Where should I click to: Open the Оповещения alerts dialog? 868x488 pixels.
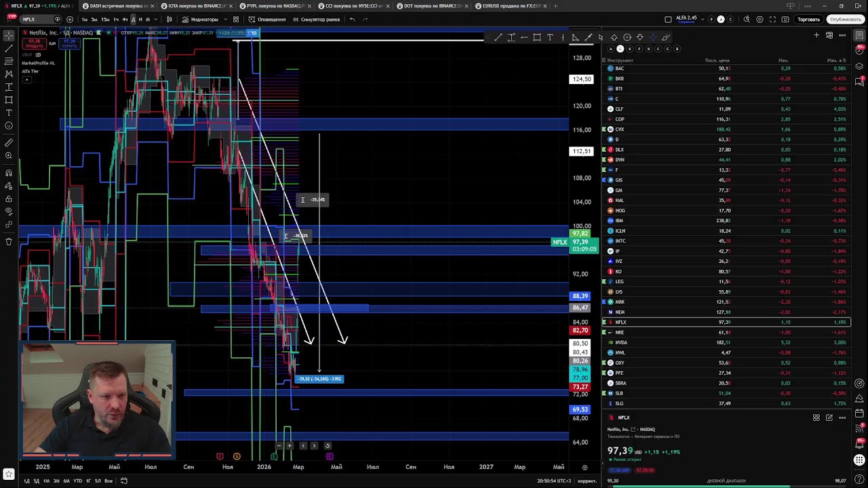tap(268, 19)
